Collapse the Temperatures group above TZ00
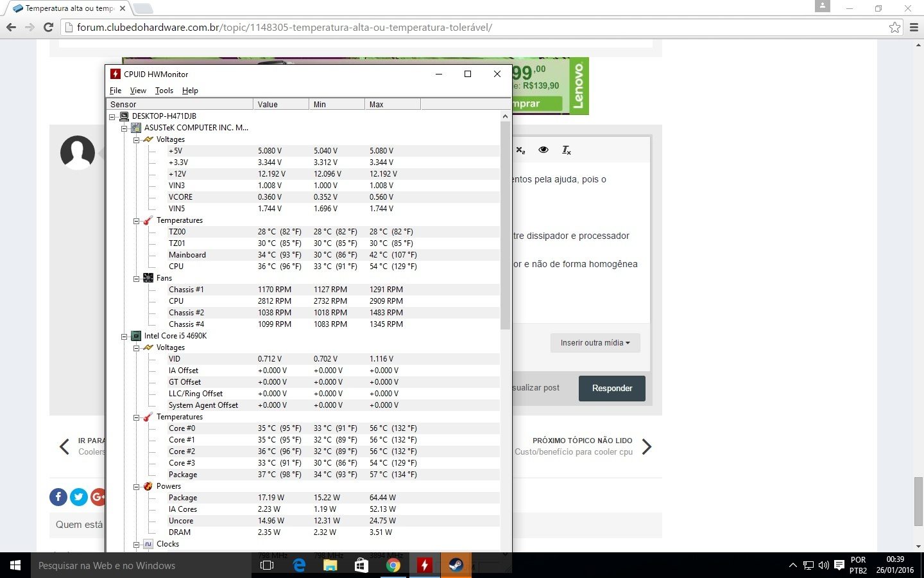The width and height of the screenshot is (924, 578). click(x=137, y=221)
